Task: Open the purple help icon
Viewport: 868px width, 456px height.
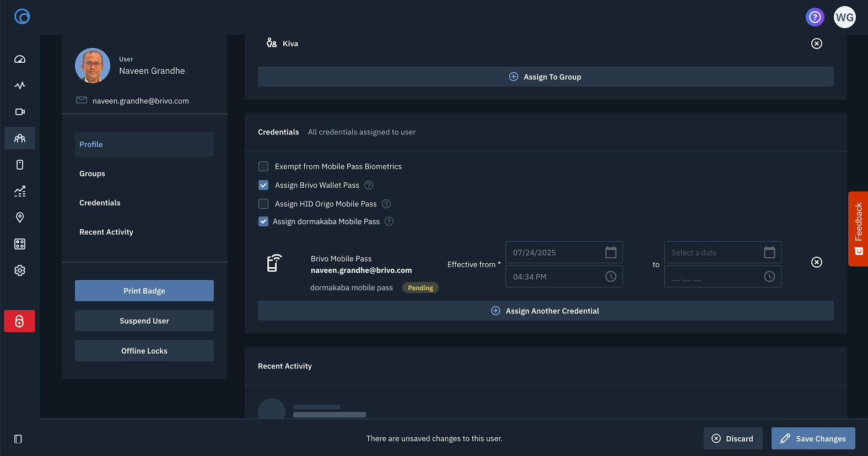Action: (815, 17)
